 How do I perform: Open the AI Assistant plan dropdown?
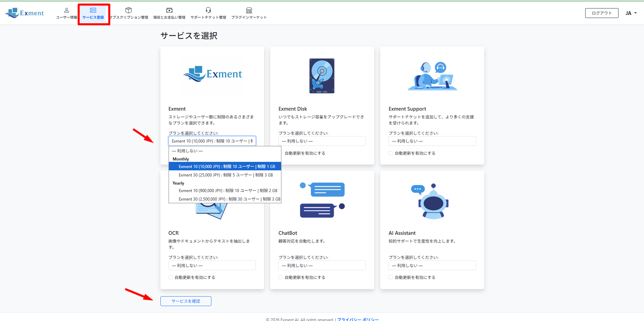point(432,265)
